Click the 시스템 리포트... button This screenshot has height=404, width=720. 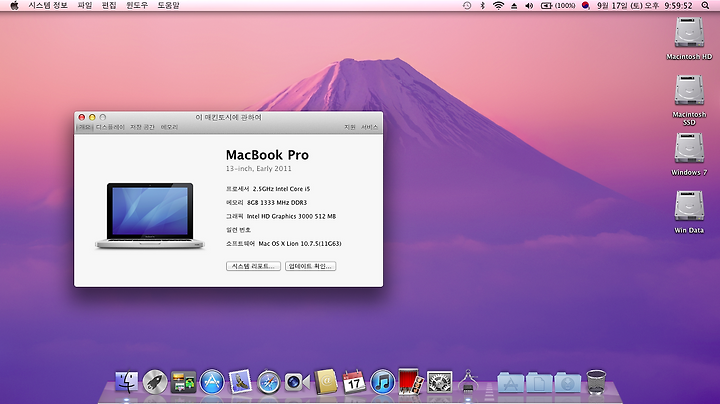click(x=253, y=266)
